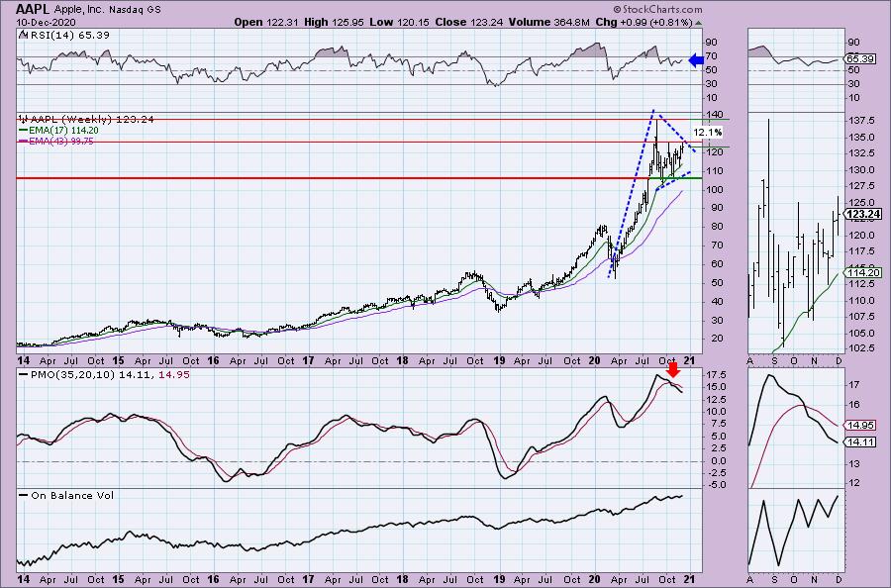The width and height of the screenshot is (891, 588).
Task: Click the red 14.95 PMO signal value in legend
Action: 174,375
